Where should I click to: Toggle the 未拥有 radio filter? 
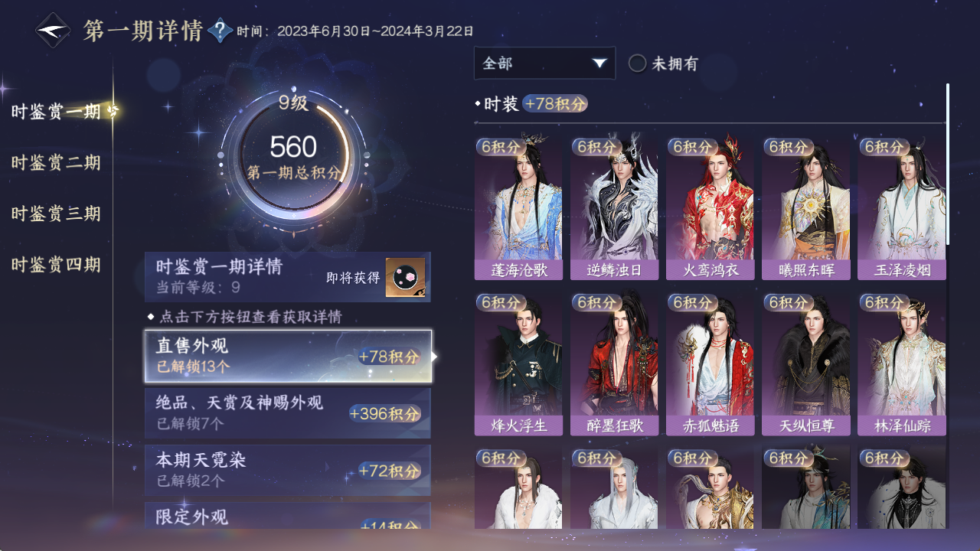pyautogui.click(x=637, y=64)
